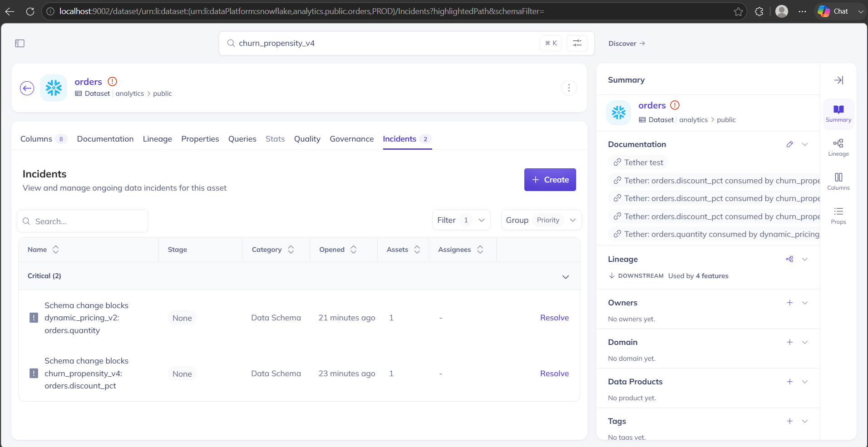Open the dataset three-dot more menu
868x447 pixels.
569,88
